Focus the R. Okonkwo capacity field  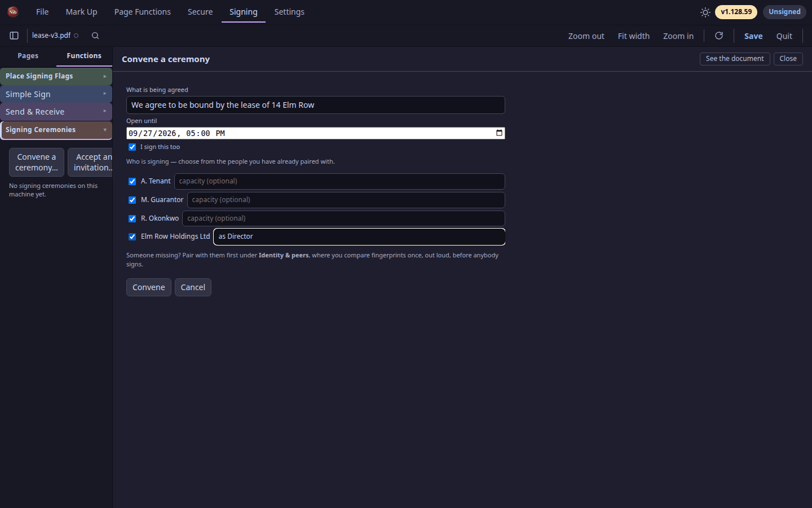(x=343, y=218)
